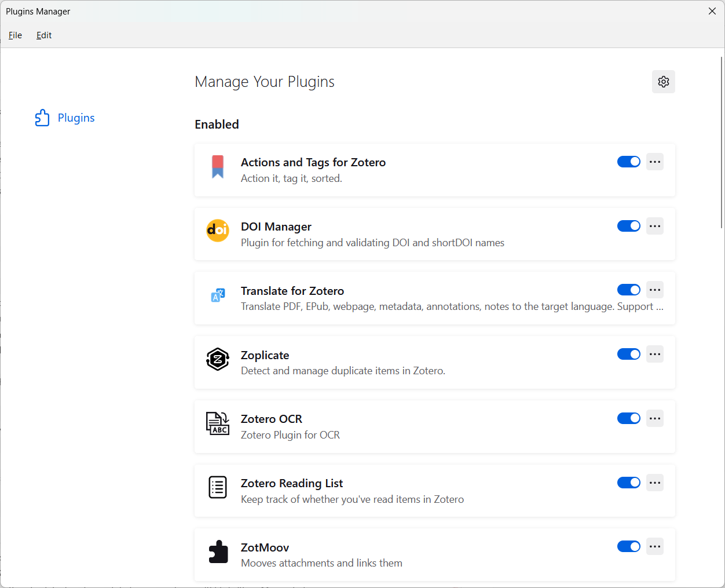Open more options for Translate for Zotero
Viewport: 725px width, 588px height.
click(655, 290)
